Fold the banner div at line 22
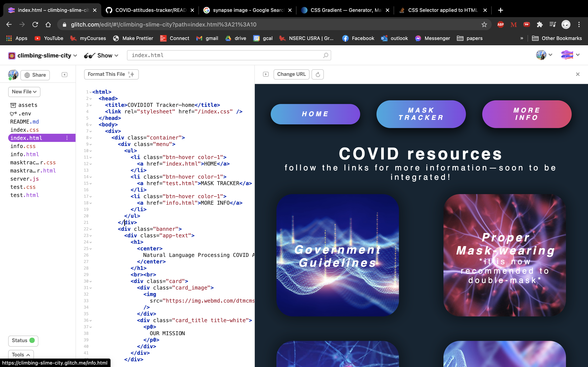 [91, 229]
